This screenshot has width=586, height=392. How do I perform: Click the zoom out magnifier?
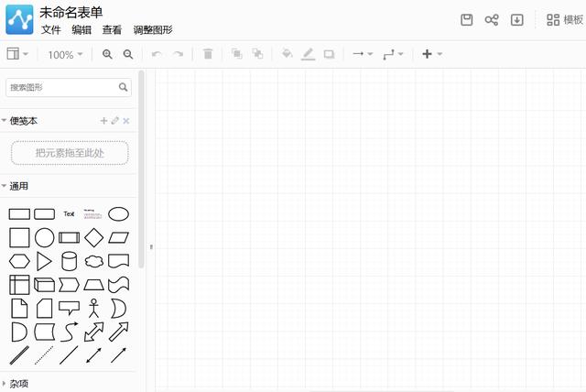128,54
